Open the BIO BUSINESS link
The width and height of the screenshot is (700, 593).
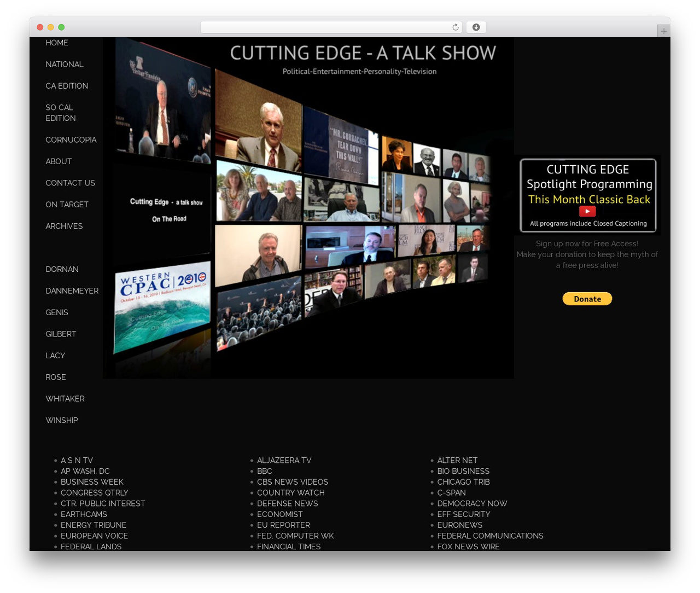[463, 472]
